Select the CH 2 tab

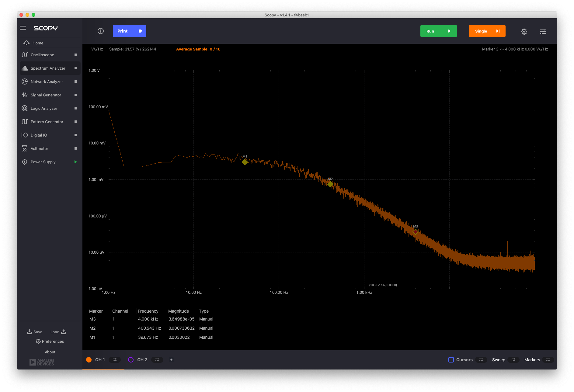[142, 360]
